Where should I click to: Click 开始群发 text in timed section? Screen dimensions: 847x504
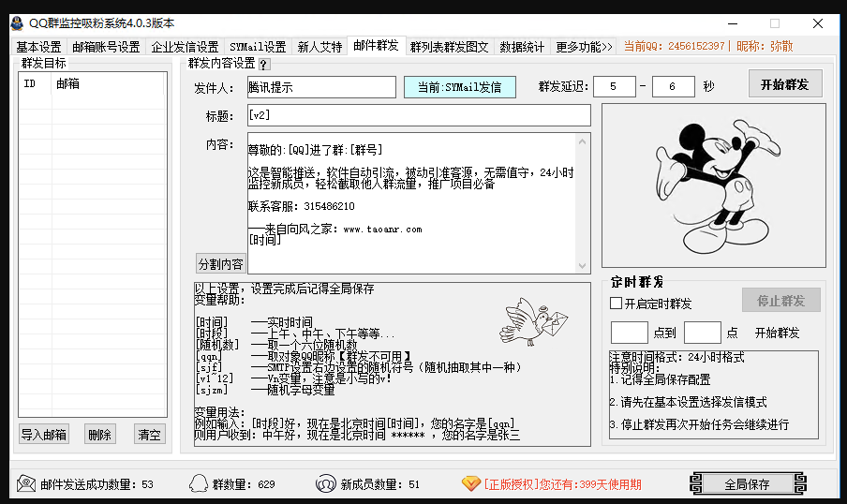[x=777, y=333]
